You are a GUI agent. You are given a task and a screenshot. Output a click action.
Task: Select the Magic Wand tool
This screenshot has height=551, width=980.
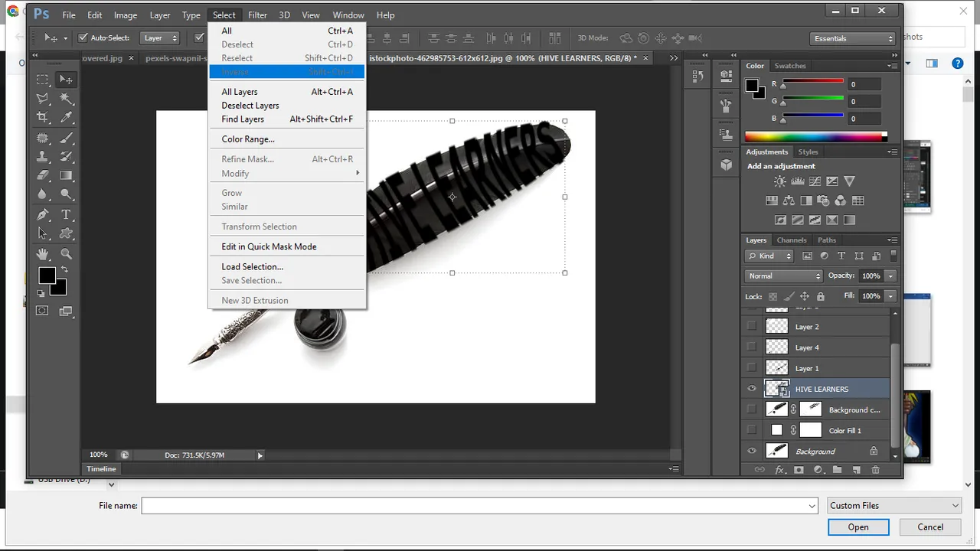tap(67, 99)
